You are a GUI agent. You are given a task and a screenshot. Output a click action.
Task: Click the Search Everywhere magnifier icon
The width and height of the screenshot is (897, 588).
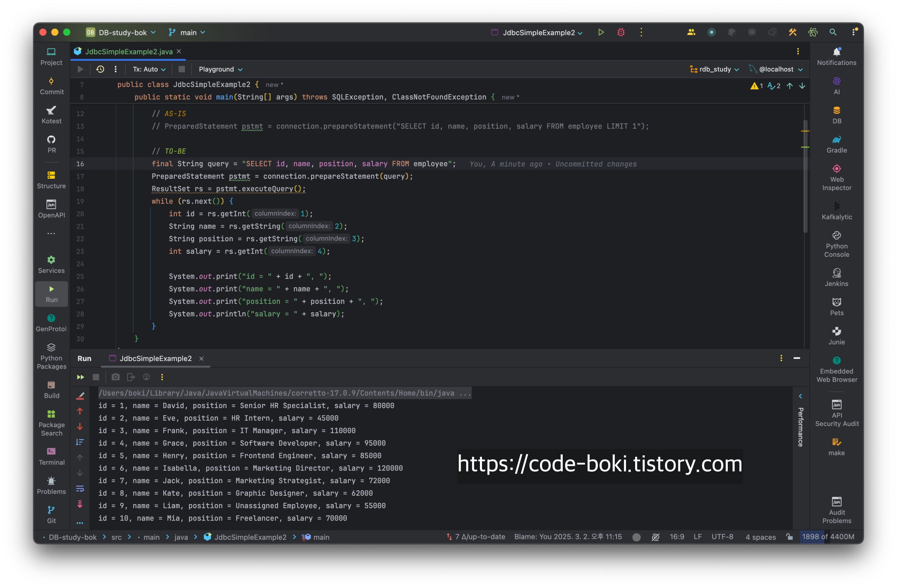[833, 32]
